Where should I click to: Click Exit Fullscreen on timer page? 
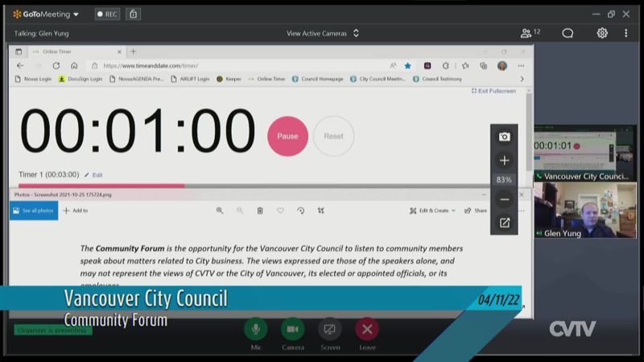(493, 91)
